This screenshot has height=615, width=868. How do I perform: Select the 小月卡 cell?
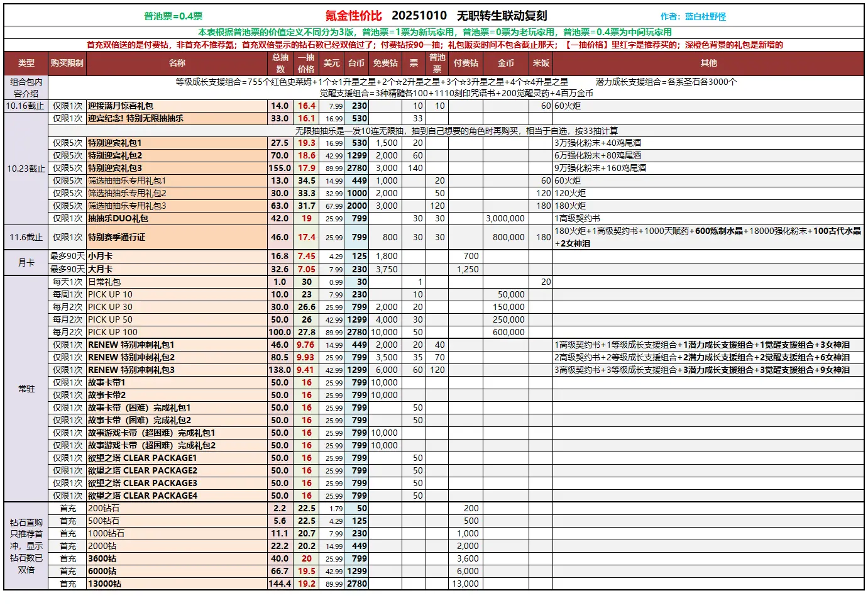[x=100, y=256]
